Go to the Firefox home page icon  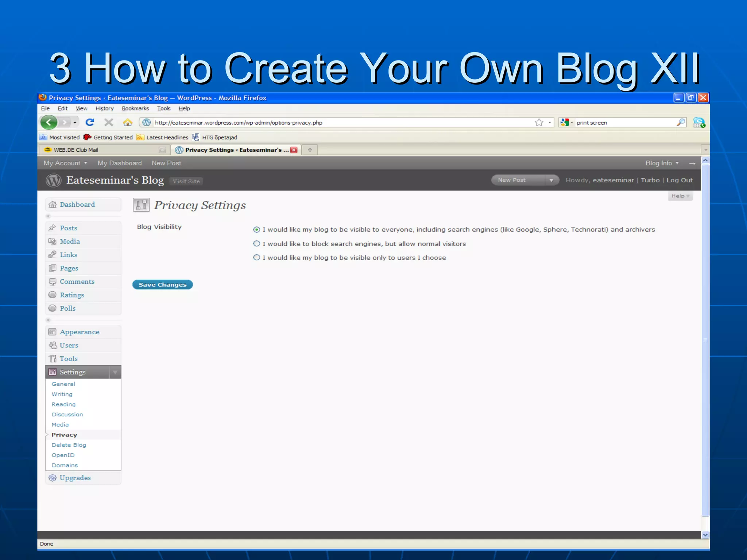127,122
